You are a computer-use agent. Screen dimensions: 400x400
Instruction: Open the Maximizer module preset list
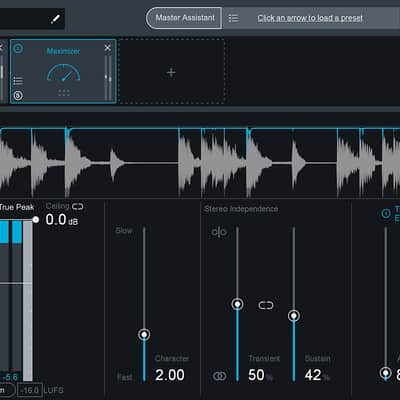coord(18,81)
